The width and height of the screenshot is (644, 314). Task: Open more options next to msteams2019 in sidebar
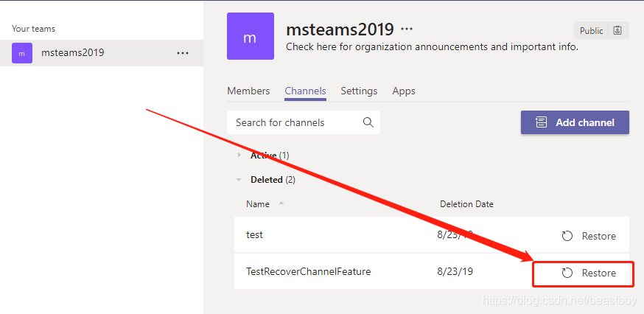(x=183, y=53)
